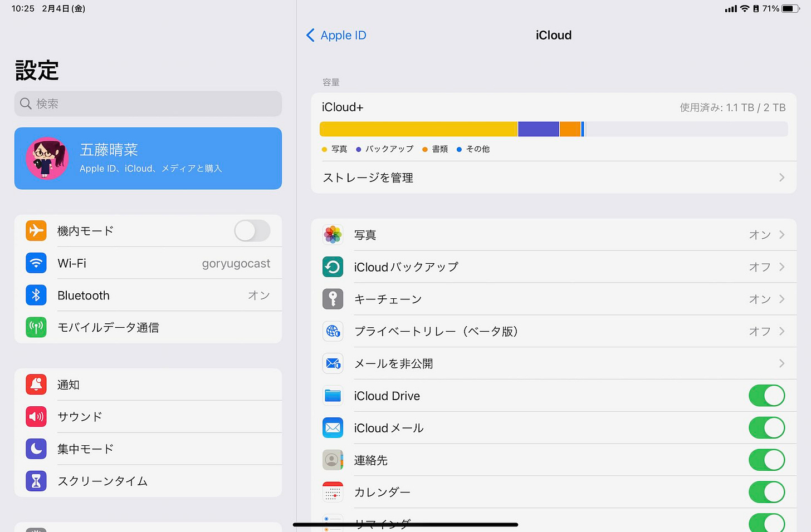Tap the user avatar picture
Viewport: 811px width, 532px height.
(x=47, y=158)
